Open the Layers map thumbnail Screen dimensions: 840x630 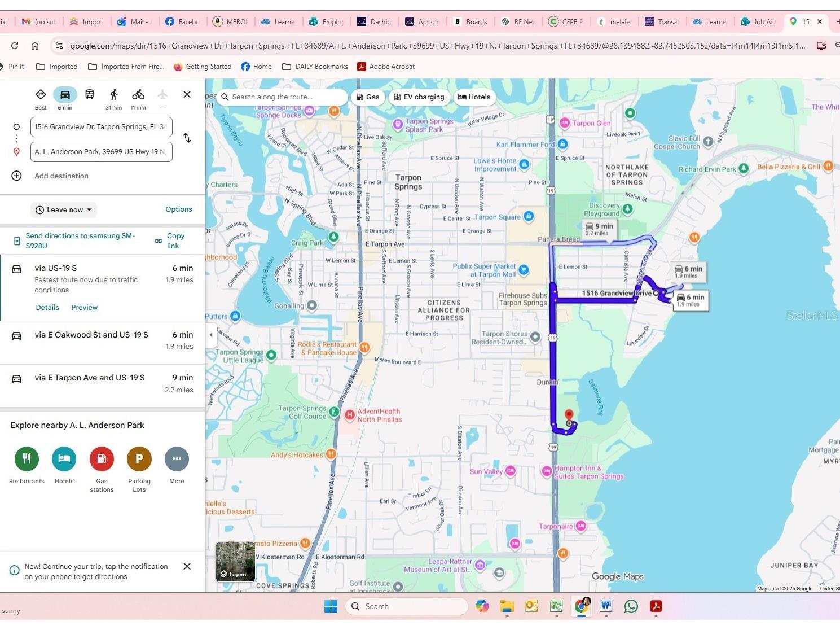(236, 562)
